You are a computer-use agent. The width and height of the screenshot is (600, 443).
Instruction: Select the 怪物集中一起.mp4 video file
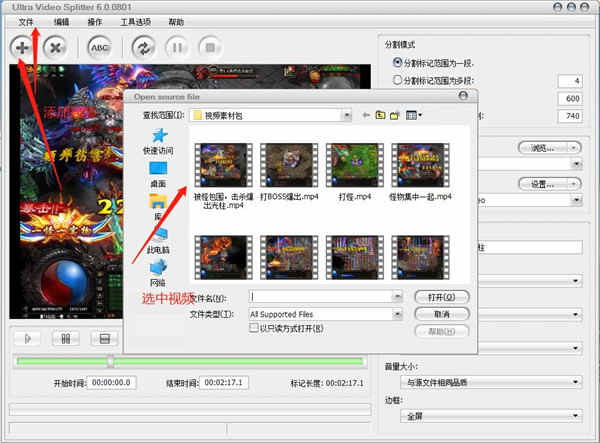tap(420, 172)
